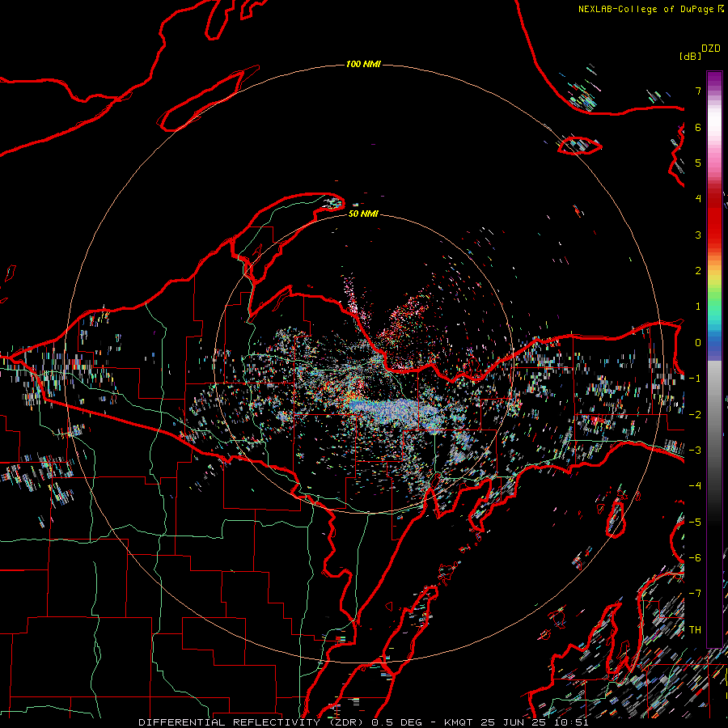Click the [dB] units label
This screenshot has width=728, height=728.
tap(690, 56)
